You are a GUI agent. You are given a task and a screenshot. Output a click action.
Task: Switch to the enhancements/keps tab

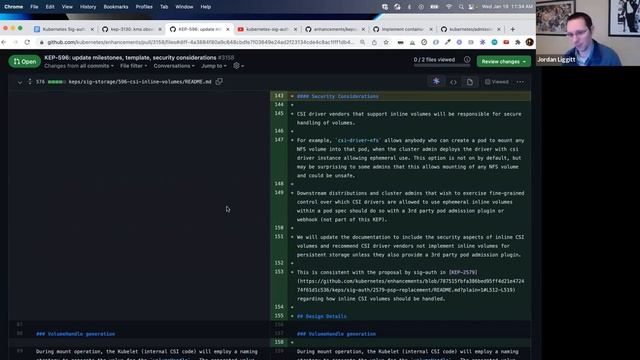334,29
